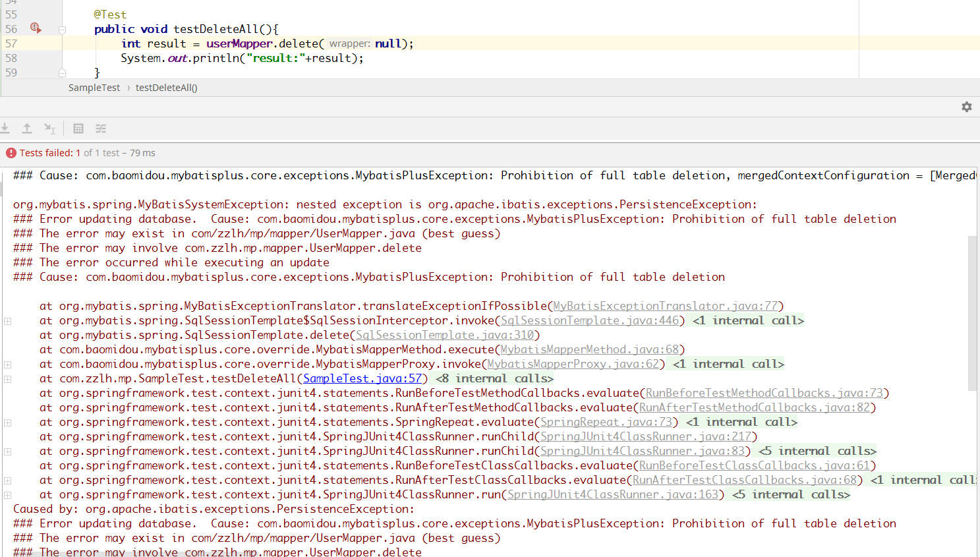Image resolution: width=980 pixels, height=557 pixels.
Task: Open the test runner settings gear
Action: (x=966, y=107)
